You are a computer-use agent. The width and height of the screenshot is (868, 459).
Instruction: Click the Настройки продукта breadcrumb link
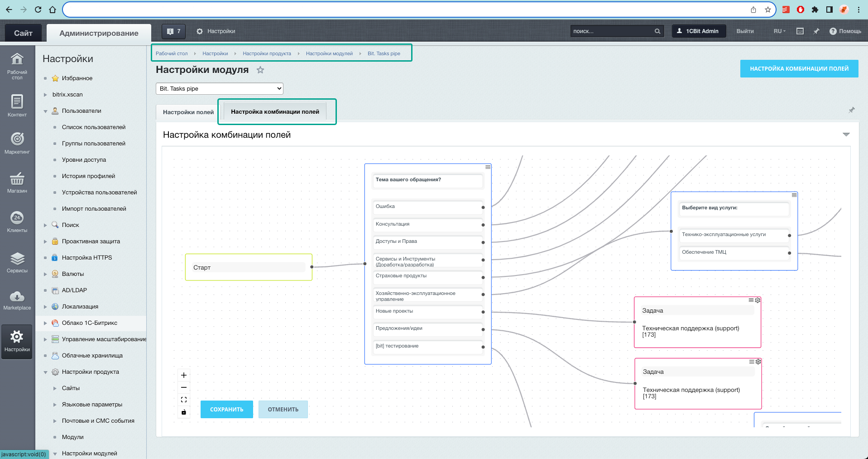(x=267, y=53)
